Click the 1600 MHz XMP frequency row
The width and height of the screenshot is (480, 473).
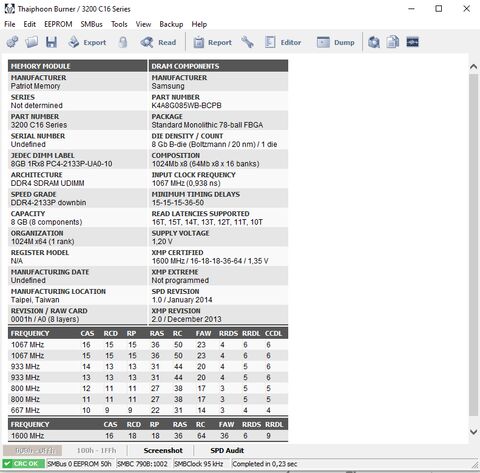pos(148,436)
